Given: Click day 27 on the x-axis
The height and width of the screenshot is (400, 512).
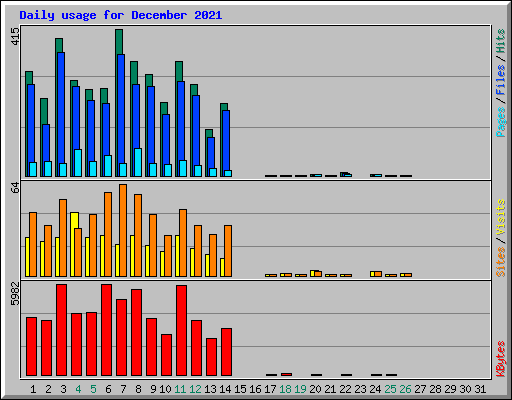Looking at the screenshot, I should pyautogui.click(x=420, y=389).
